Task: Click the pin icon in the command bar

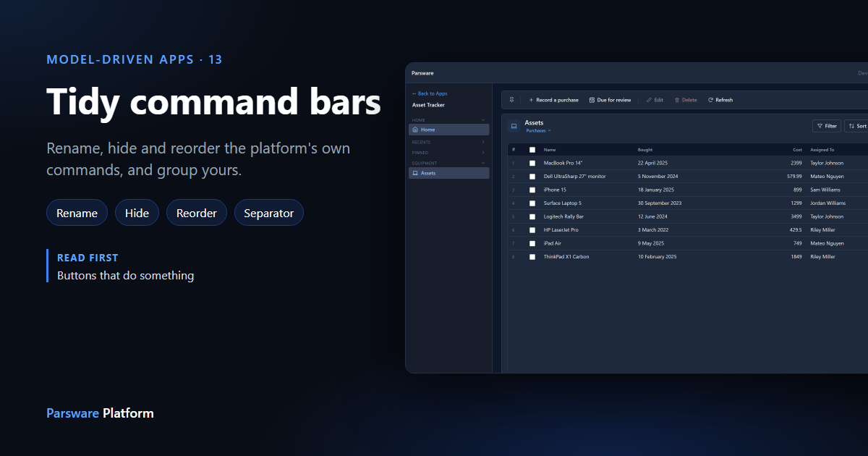Action: pos(511,100)
